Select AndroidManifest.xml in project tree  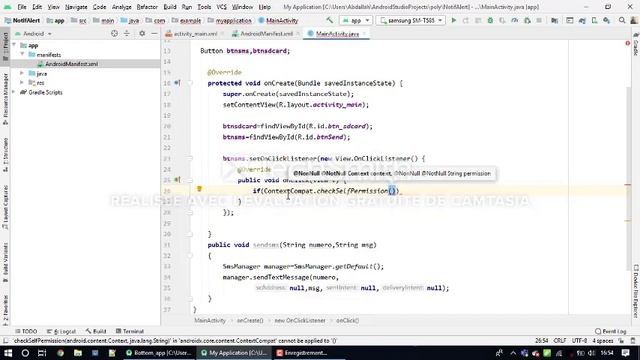point(71,64)
